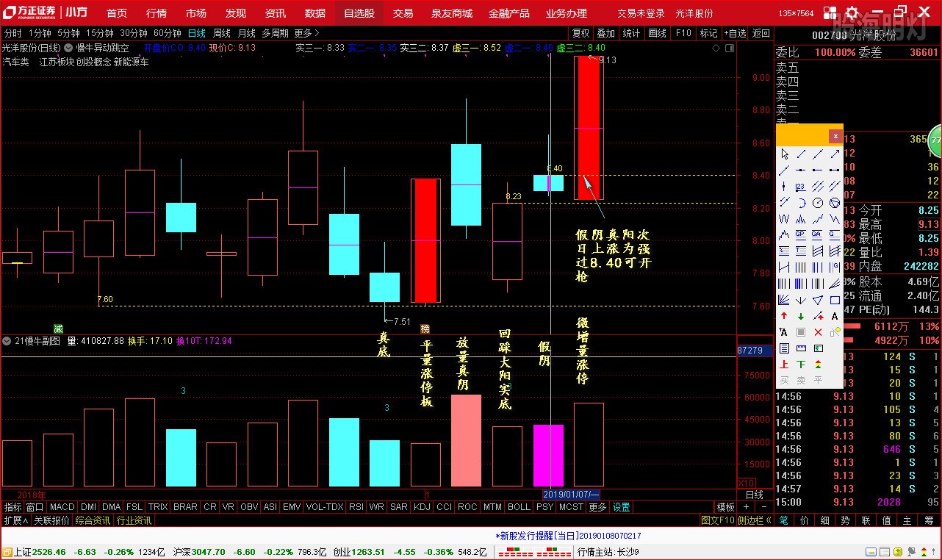
Task: Pick the circle drawing tool
Action: point(818,203)
